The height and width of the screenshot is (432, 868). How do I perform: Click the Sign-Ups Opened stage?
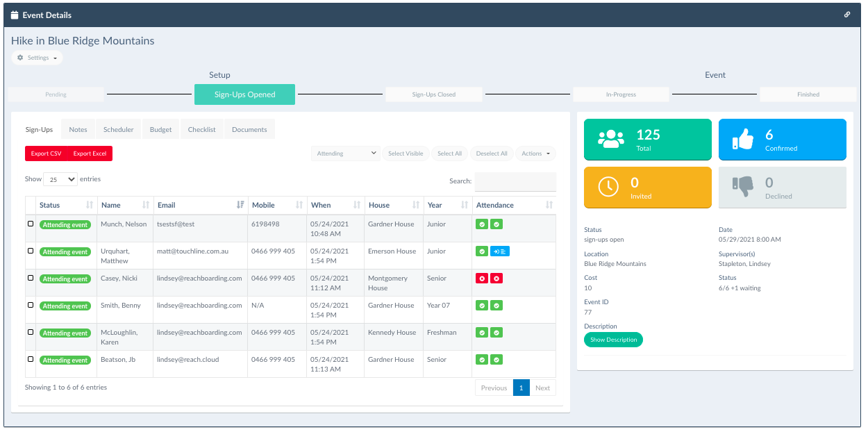click(244, 94)
